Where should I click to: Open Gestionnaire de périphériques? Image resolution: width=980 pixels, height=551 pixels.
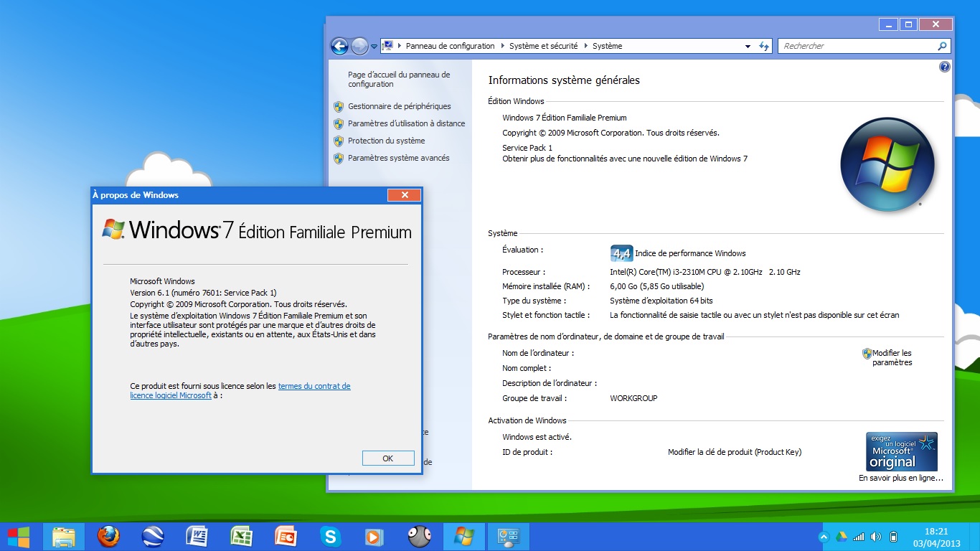(400, 106)
